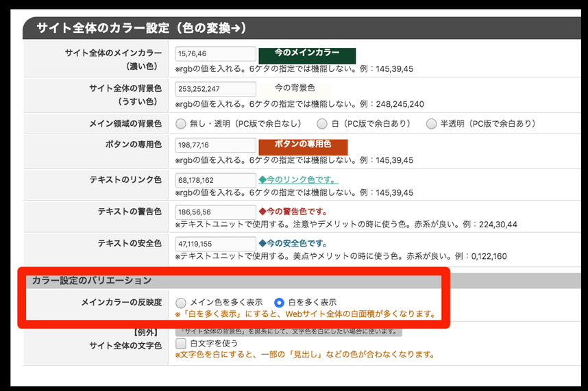Choose 白（PC版で余白あり） for main area background
Viewport: 588px width, 391px height.
322,124
